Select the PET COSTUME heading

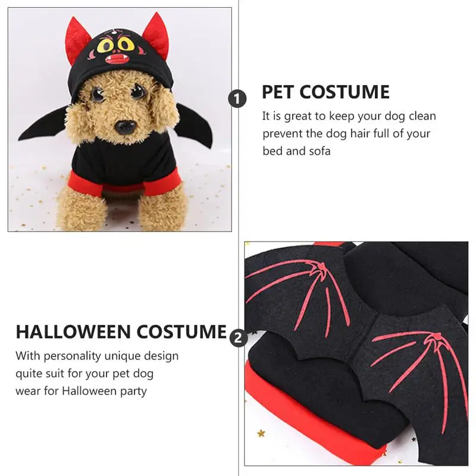click(x=325, y=92)
